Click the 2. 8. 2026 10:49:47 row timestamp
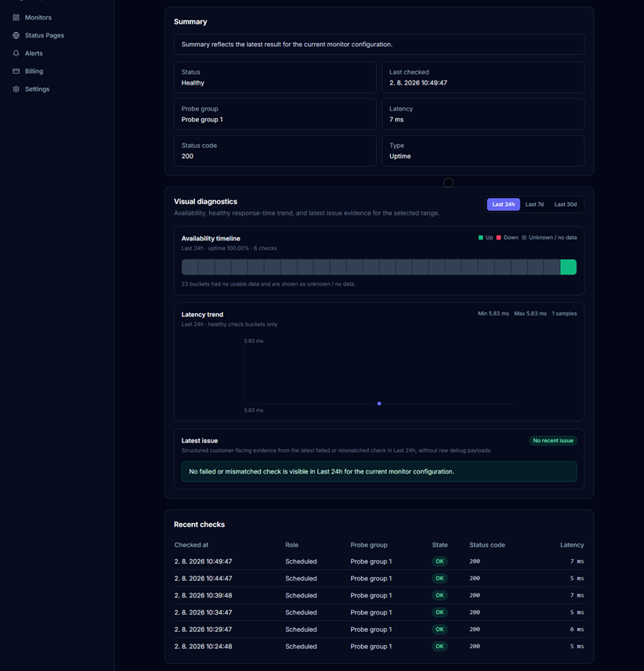The width and height of the screenshot is (644, 671). (x=203, y=561)
